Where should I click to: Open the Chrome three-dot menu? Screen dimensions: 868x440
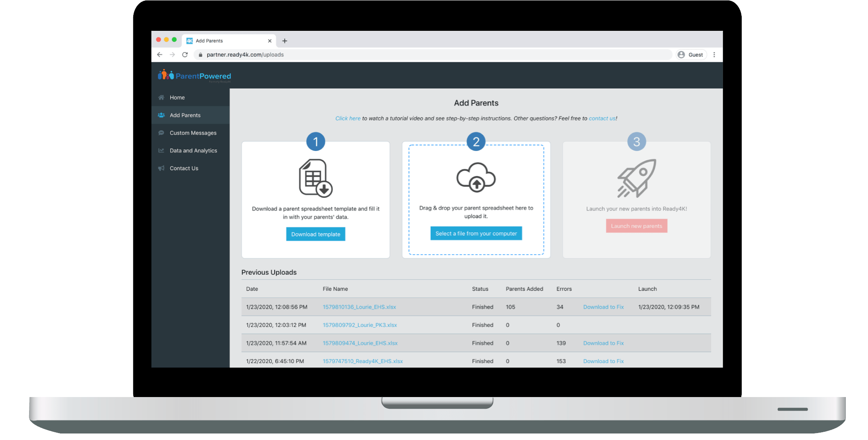(x=714, y=55)
